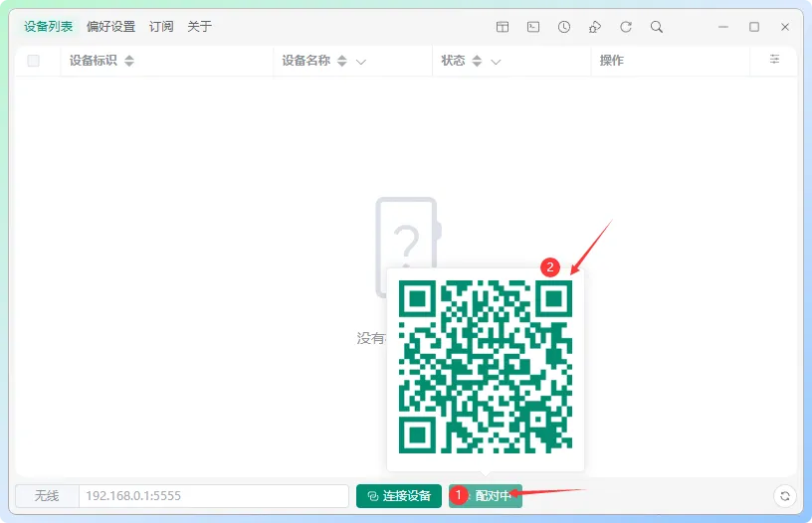Click the window layout icon in toolbar
This screenshot has width=812, height=523.
click(503, 27)
